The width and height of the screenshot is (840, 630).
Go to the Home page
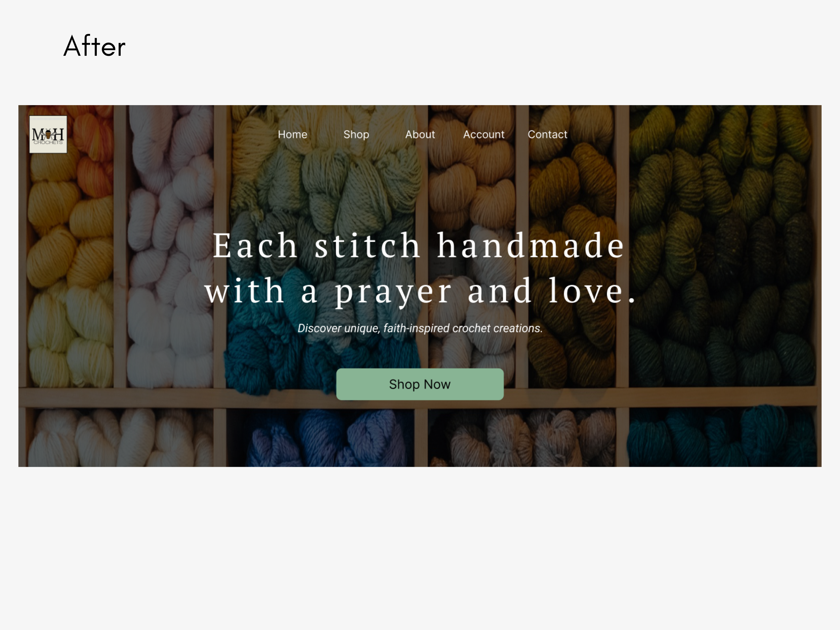pos(292,134)
